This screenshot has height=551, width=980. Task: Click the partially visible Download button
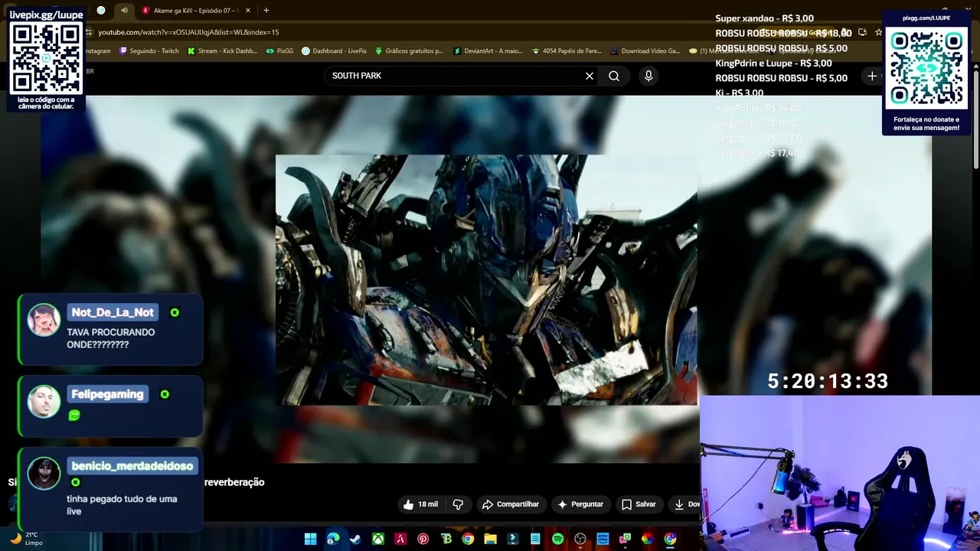coord(685,504)
